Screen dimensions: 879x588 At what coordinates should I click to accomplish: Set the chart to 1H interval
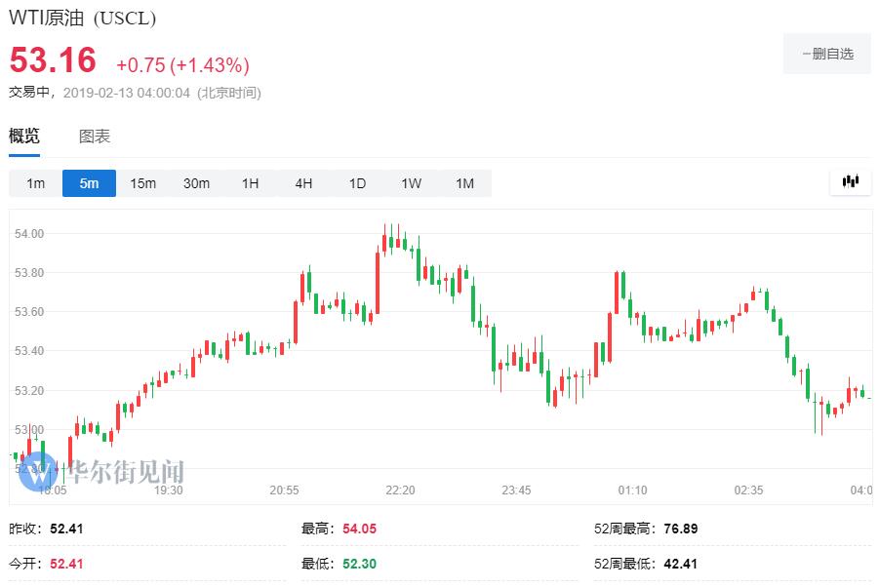251,183
